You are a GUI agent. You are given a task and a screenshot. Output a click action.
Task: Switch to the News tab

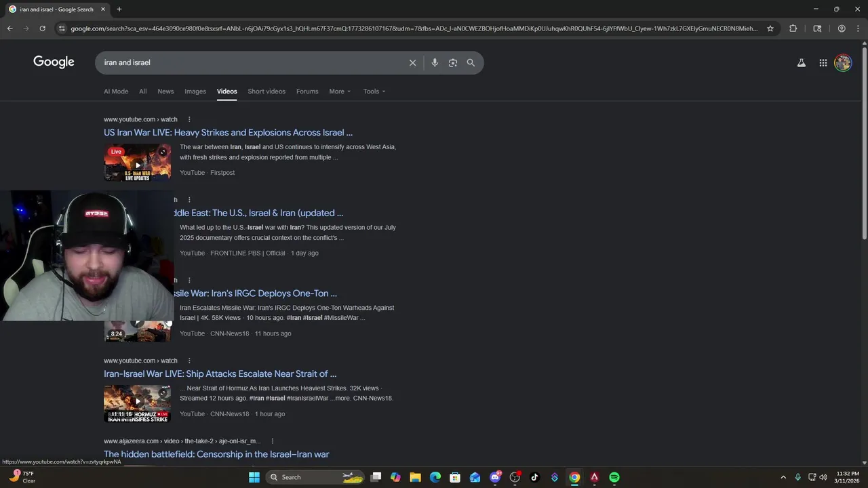tap(165, 91)
